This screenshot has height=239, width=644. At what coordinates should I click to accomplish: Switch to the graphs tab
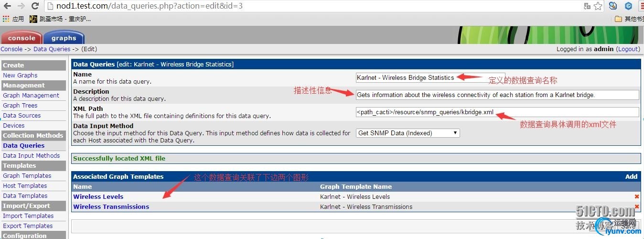(64, 38)
